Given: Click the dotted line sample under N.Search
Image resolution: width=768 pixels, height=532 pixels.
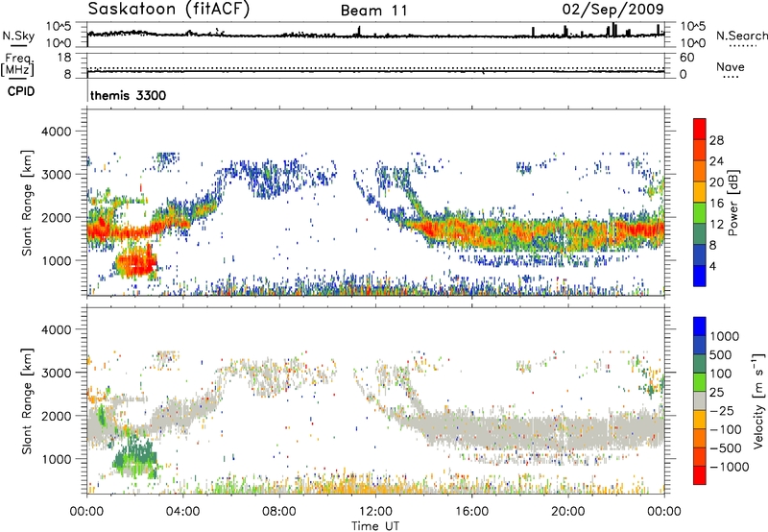Looking at the screenshot, I should point(742,46).
